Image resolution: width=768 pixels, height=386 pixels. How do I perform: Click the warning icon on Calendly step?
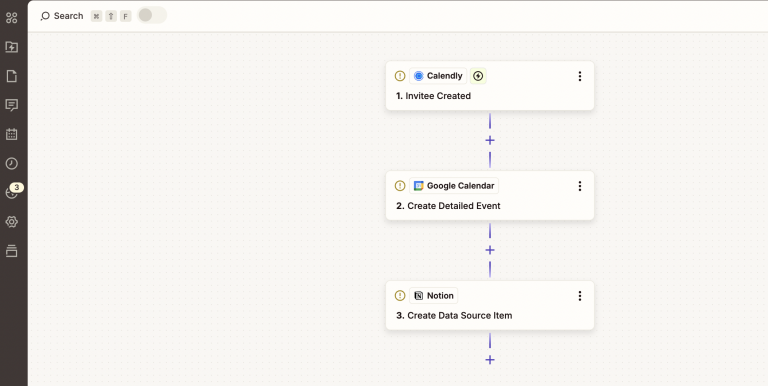tap(400, 76)
